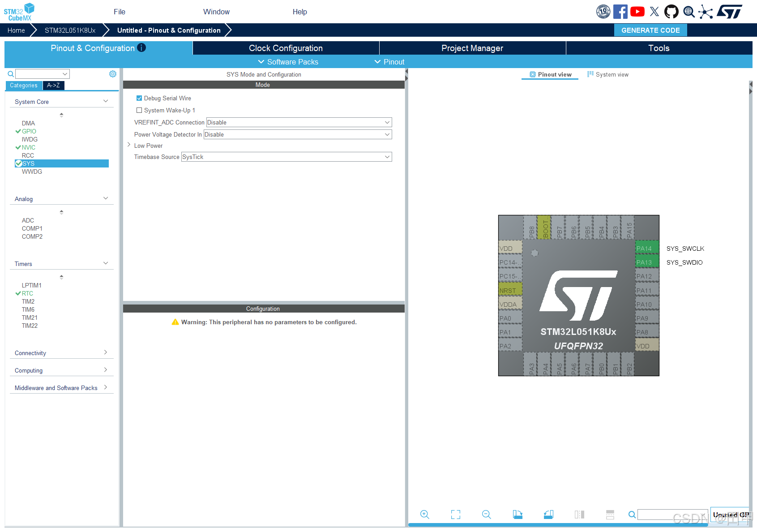The height and width of the screenshot is (532, 757).
Task: Toggle the vertical split view icon
Action: 579,515
